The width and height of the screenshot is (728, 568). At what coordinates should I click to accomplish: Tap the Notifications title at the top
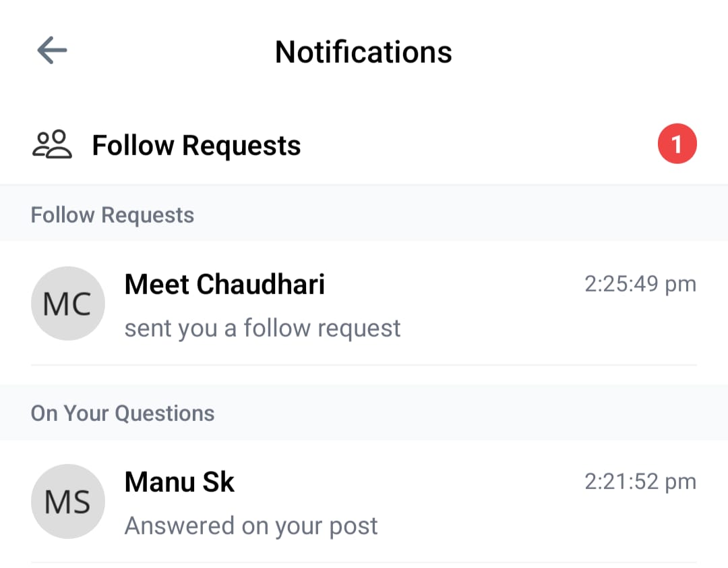363,51
